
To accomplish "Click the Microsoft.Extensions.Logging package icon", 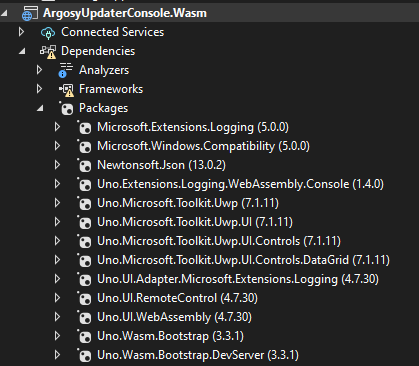I will [x=84, y=127].
